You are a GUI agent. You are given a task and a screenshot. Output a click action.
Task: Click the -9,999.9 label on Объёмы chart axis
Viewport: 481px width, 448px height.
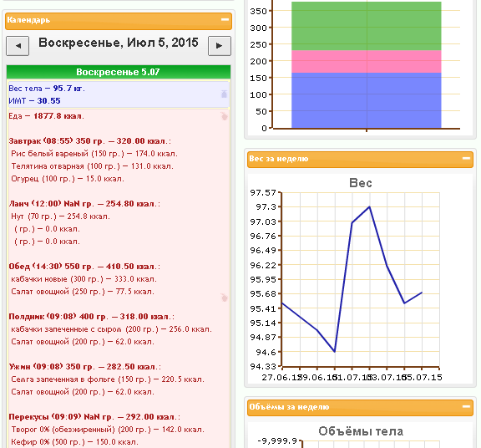(277, 441)
